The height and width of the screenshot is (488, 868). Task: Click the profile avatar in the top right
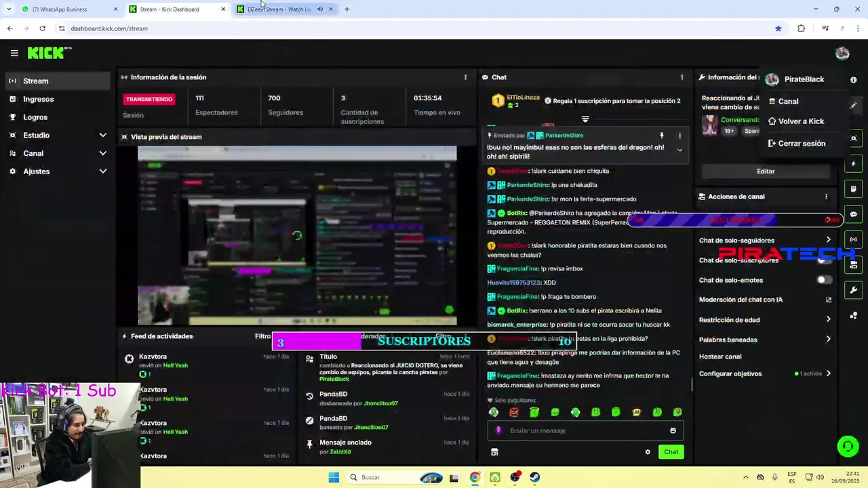point(842,54)
